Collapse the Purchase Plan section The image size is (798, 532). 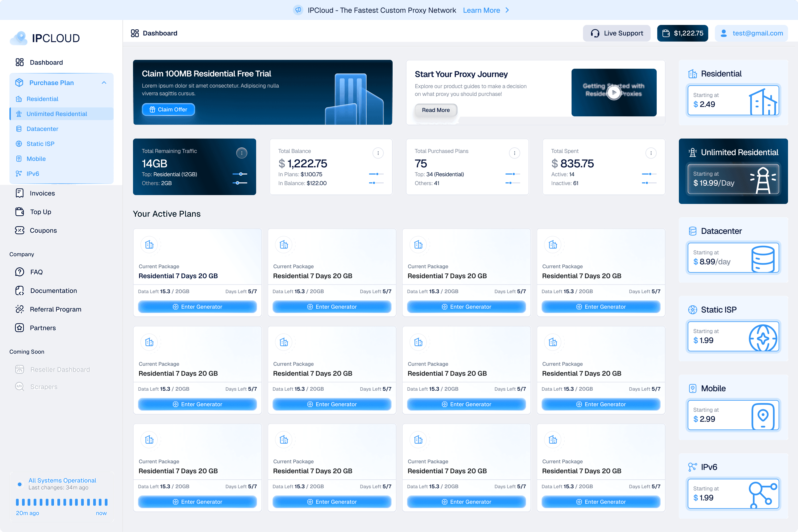click(104, 83)
